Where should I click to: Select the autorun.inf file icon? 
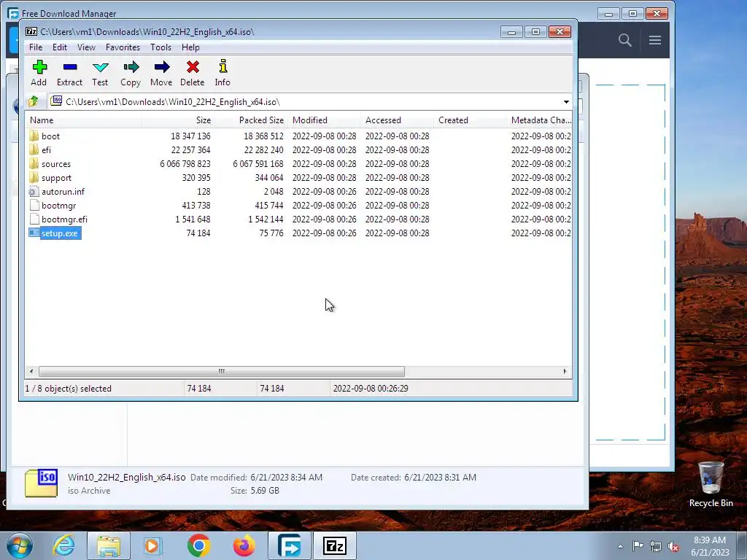(34, 192)
